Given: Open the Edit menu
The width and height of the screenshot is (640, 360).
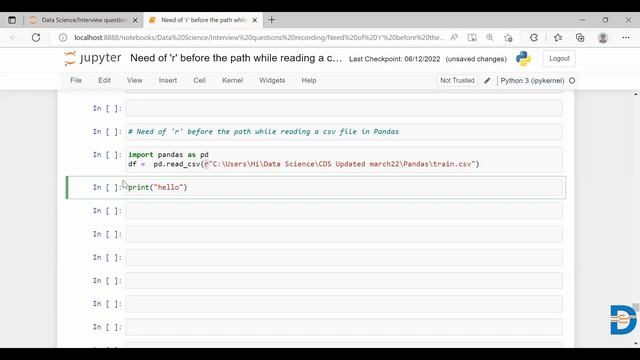Looking at the screenshot, I should click(104, 80).
